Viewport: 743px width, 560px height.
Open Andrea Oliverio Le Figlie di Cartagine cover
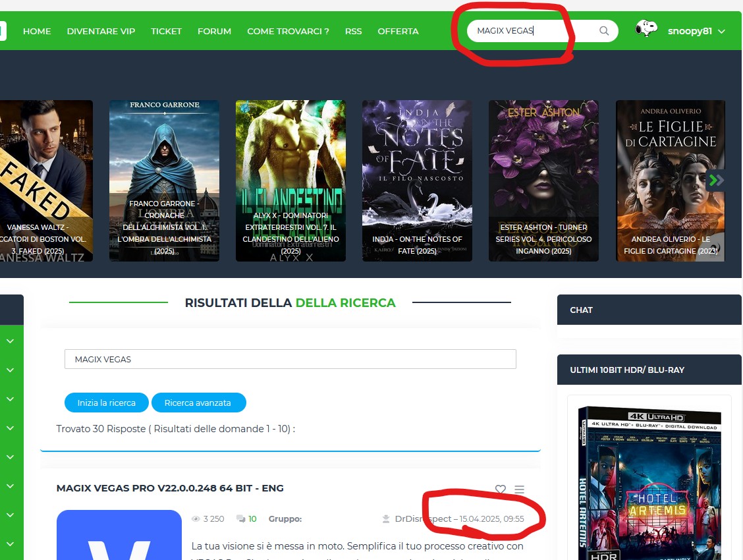tap(671, 181)
